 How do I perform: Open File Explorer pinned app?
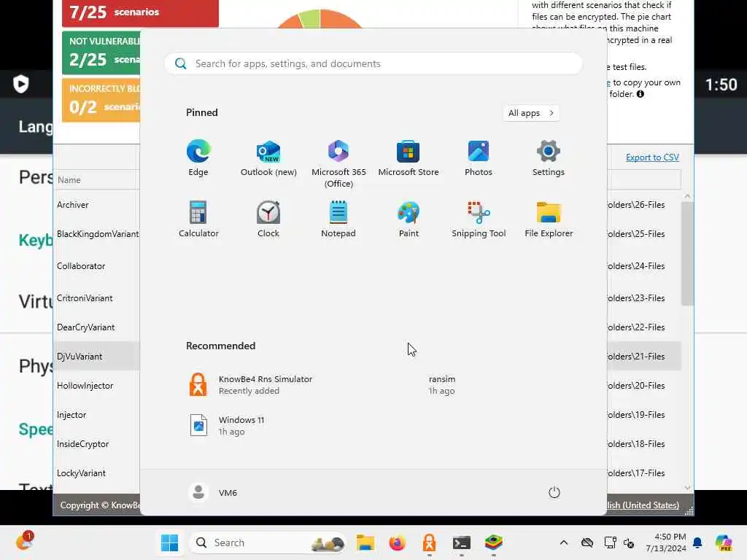tap(549, 219)
